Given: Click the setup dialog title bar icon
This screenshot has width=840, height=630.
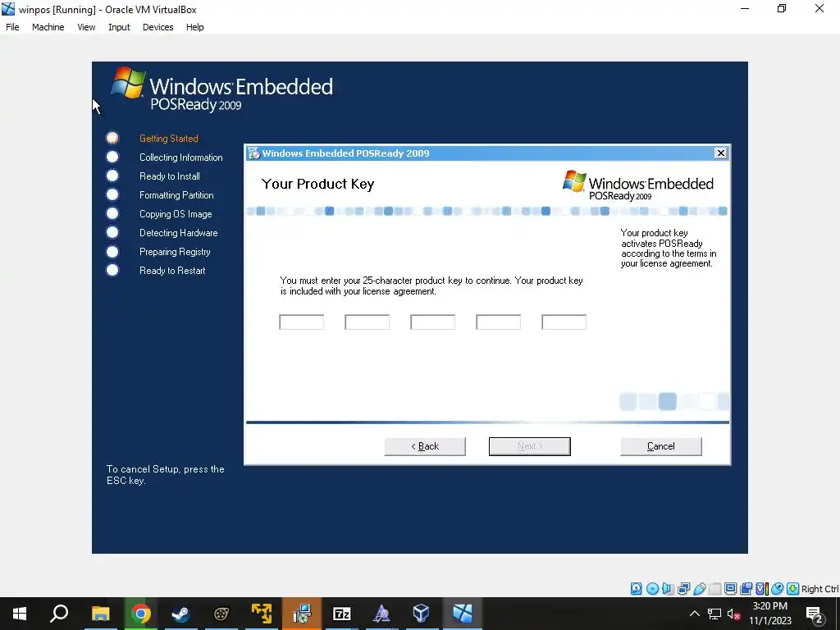Looking at the screenshot, I should [x=254, y=153].
